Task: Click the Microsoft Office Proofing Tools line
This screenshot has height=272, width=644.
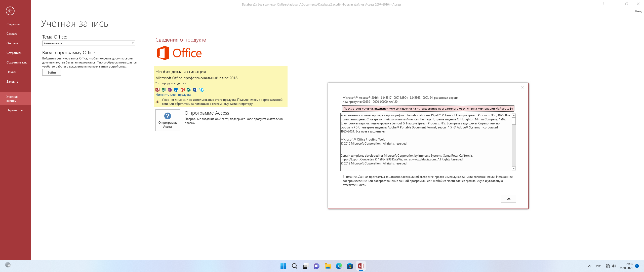Action: tap(363, 140)
